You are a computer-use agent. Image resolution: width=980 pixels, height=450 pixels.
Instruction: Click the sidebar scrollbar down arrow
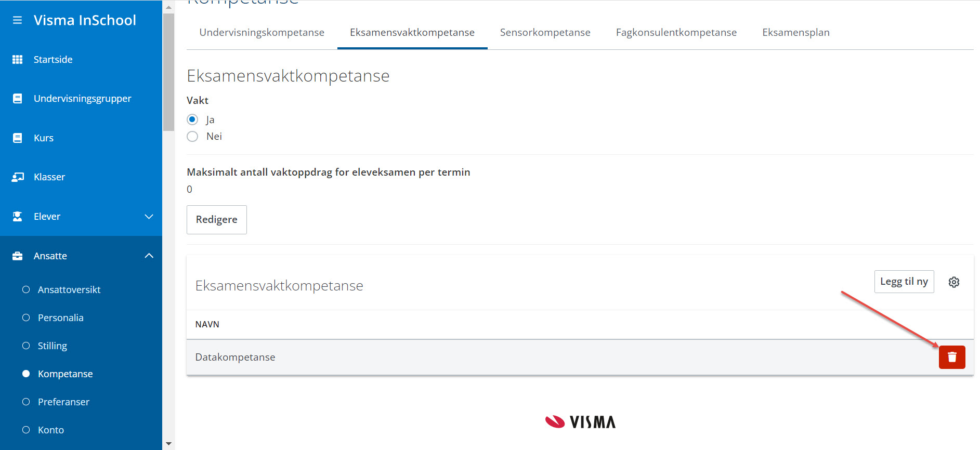[x=168, y=444]
